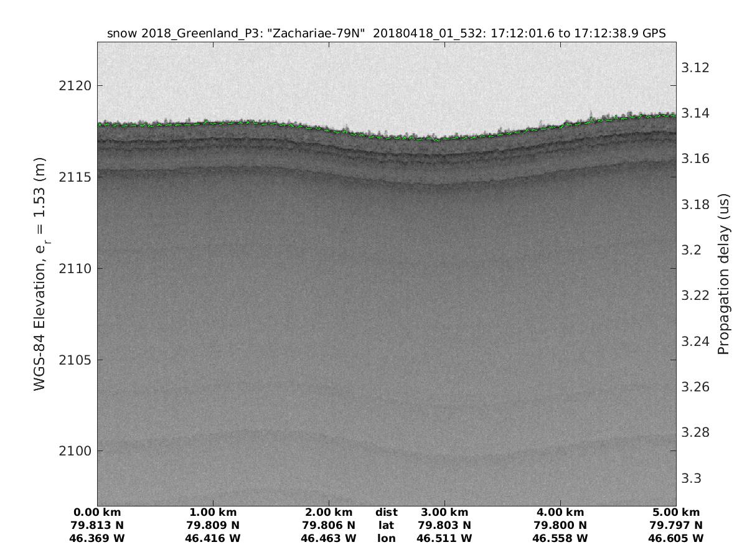
Task: Click the "lat" row legend label
Action: tap(387, 525)
